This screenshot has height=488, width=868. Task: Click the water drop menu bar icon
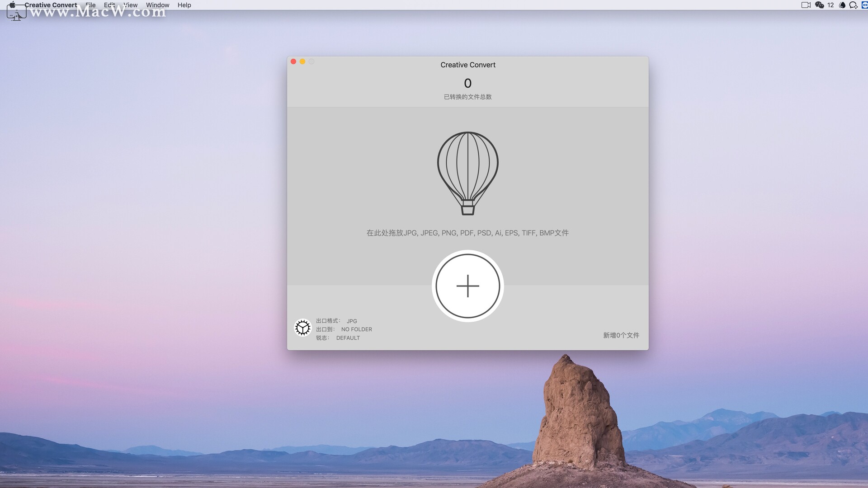(842, 5)
